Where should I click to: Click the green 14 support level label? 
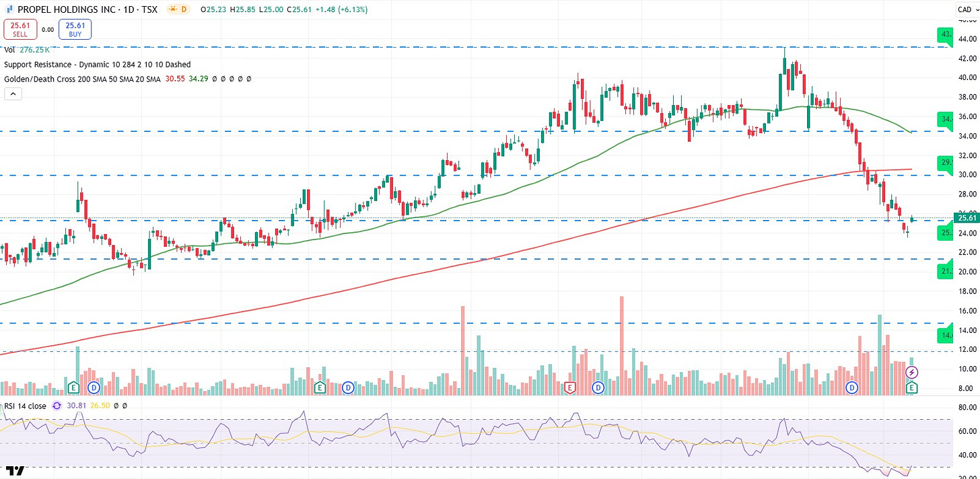click(946, 334)
